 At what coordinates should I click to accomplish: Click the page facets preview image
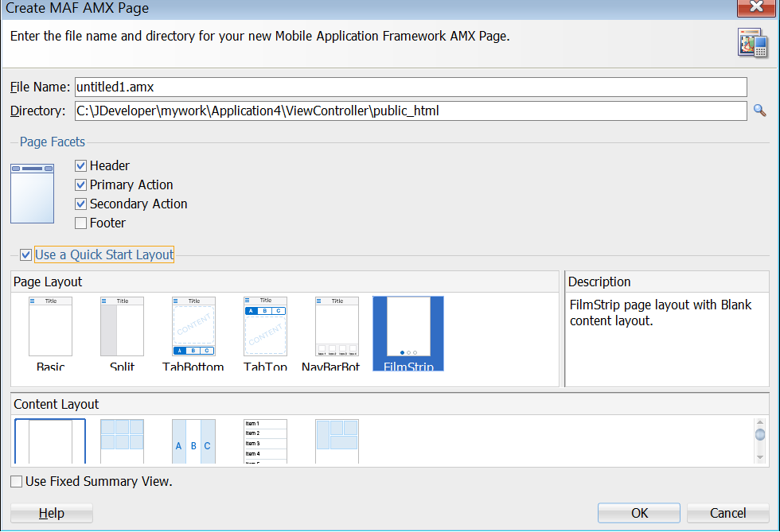pos(33,193)
